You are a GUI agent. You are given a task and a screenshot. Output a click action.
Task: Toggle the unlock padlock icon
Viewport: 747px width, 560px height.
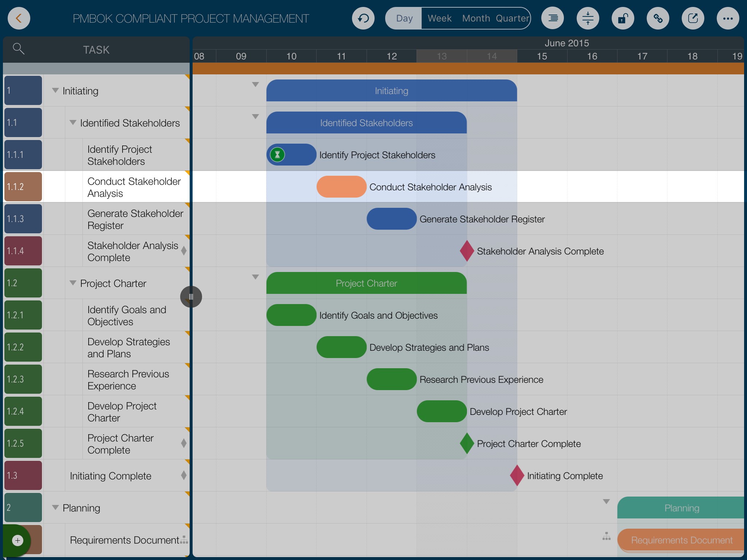click(623, 18)
